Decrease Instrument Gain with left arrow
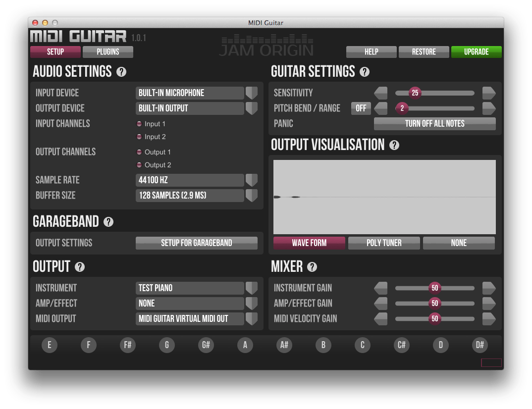 click(381, 288)
